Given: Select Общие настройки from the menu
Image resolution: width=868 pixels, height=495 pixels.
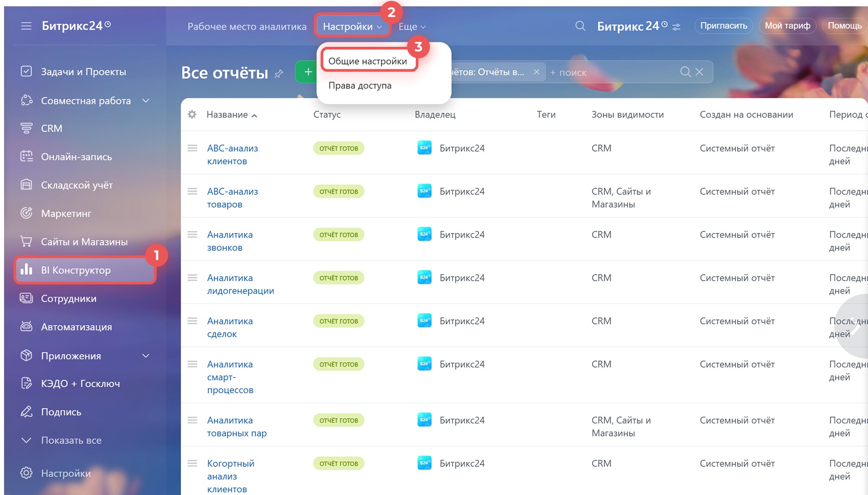Looking at the screenshot, I should [x=368, y=61].
